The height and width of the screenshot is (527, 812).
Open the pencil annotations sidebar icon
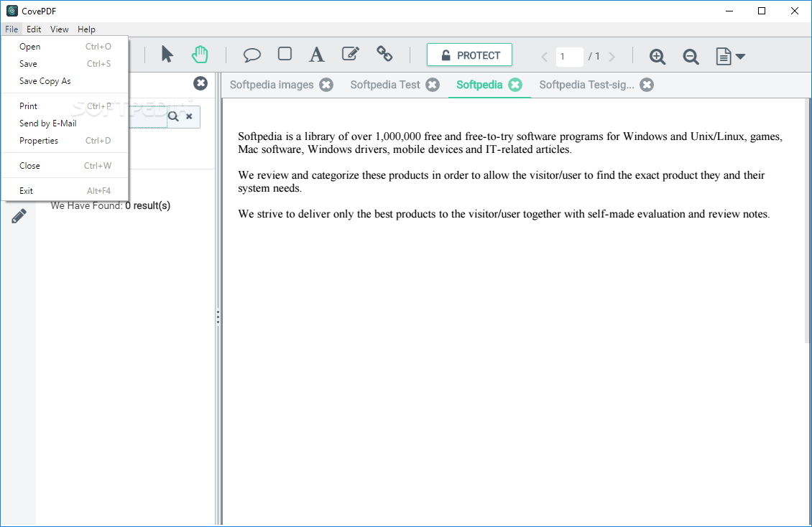tap(19, 216)
